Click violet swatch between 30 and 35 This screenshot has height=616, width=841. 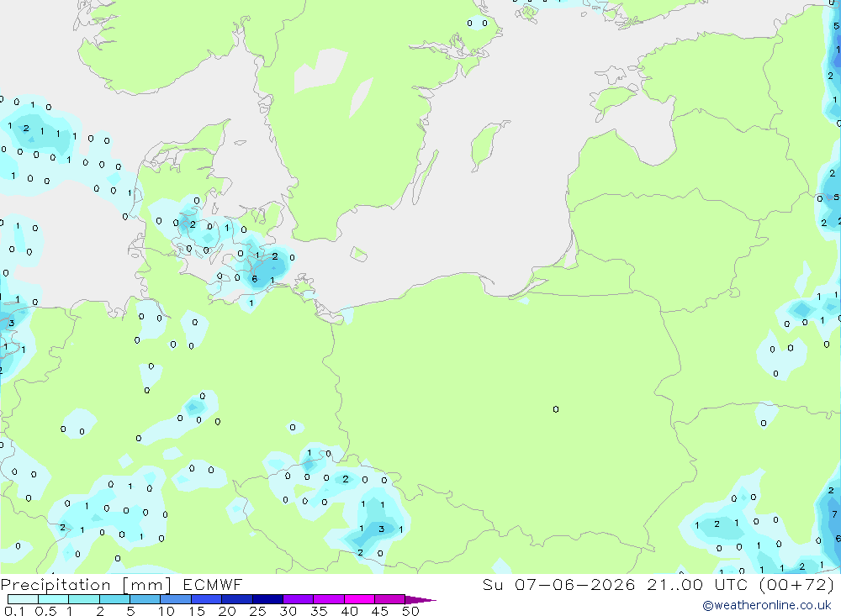pyautogui.click(x=299, y=599)
